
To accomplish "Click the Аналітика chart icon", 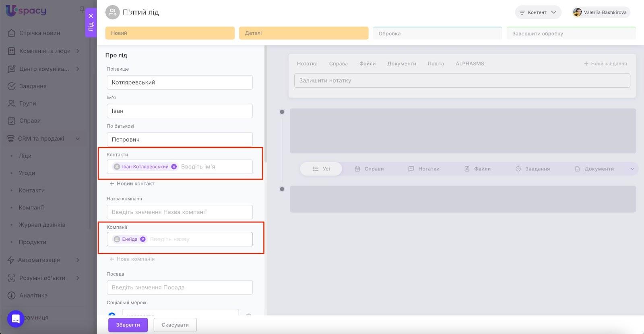I will [12, 295].
